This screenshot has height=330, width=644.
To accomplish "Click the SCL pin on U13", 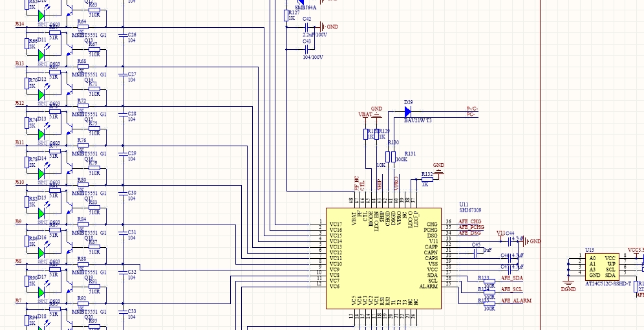I will click(x=610, y=269).
